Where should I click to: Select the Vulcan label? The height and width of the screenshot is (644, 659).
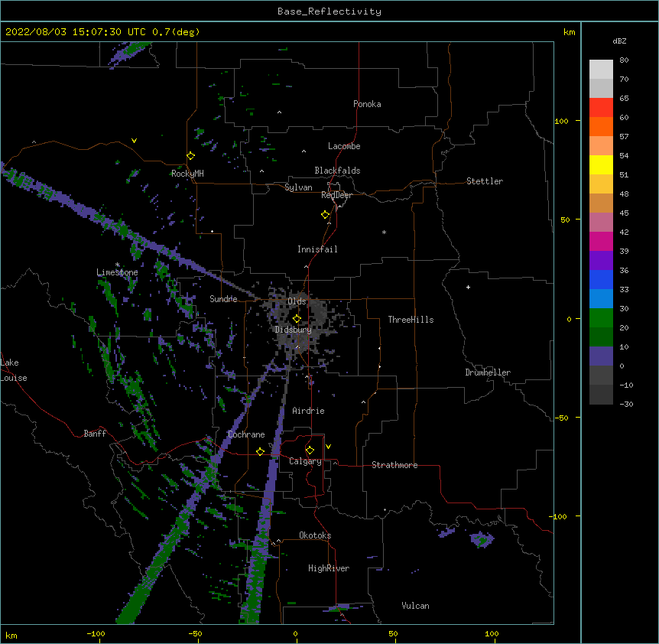pyautogui.click(x=415, y=606)
